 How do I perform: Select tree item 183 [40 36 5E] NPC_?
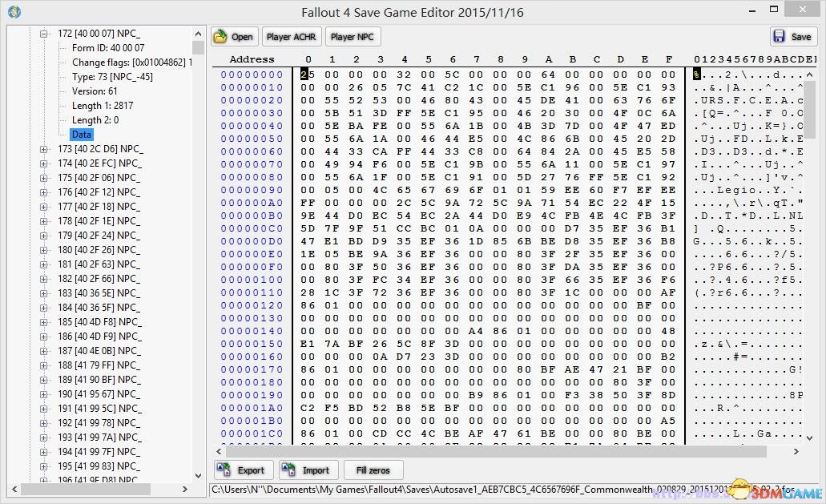(99, 293)
